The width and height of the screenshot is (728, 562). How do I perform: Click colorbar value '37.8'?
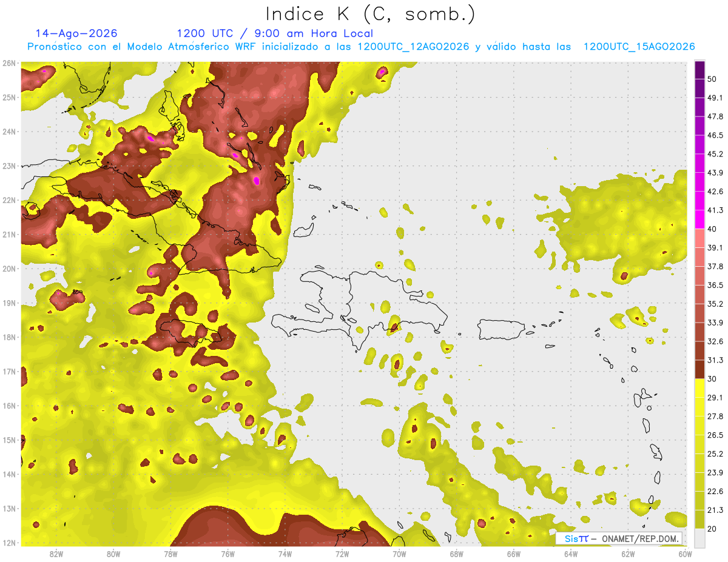coord(715,266)
